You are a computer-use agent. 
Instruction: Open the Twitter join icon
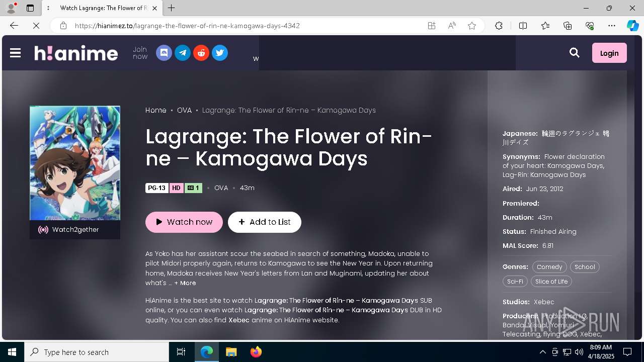219,53
